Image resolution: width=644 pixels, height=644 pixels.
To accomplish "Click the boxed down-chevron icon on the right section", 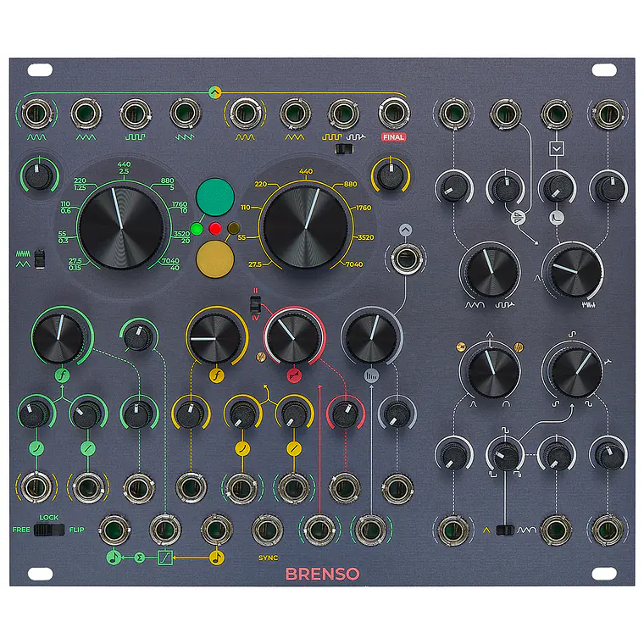I will 557,148.
